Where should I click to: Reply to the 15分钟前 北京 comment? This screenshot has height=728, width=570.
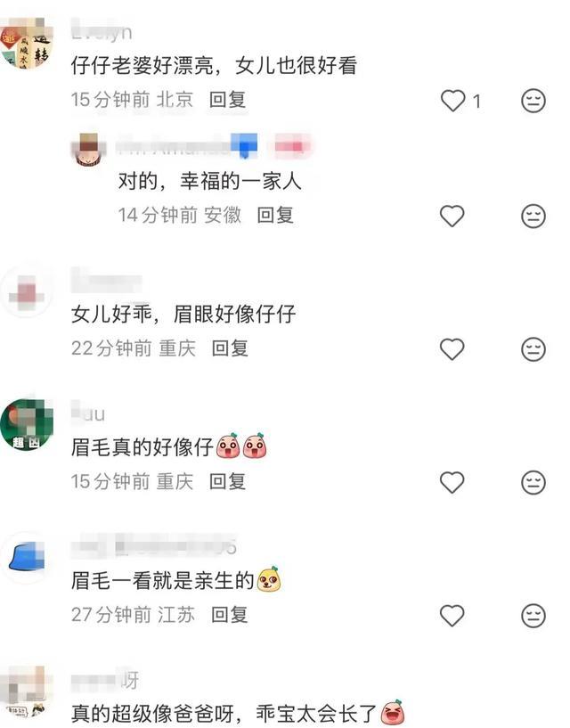(227, 100)
